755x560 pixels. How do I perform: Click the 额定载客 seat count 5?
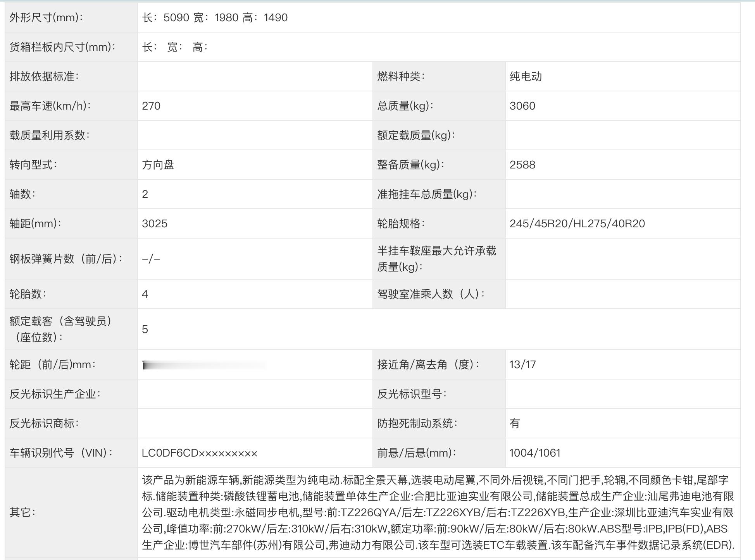point(145,330)
